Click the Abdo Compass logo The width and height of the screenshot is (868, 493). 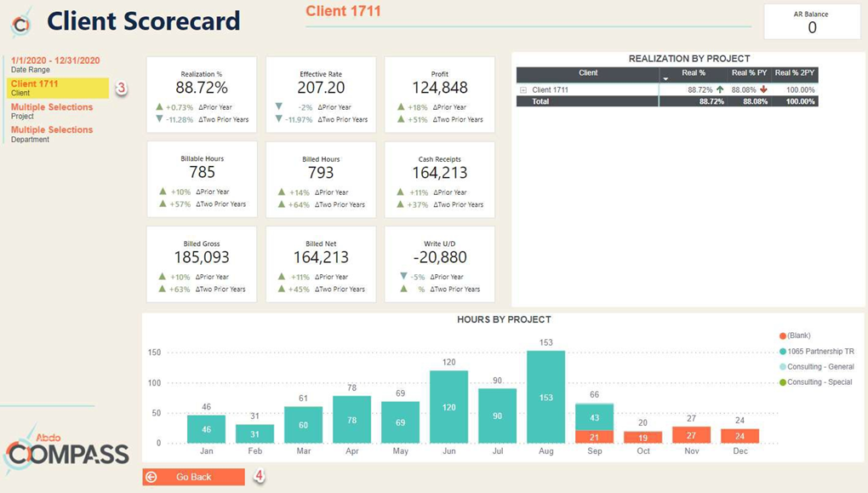click(66, 450)
